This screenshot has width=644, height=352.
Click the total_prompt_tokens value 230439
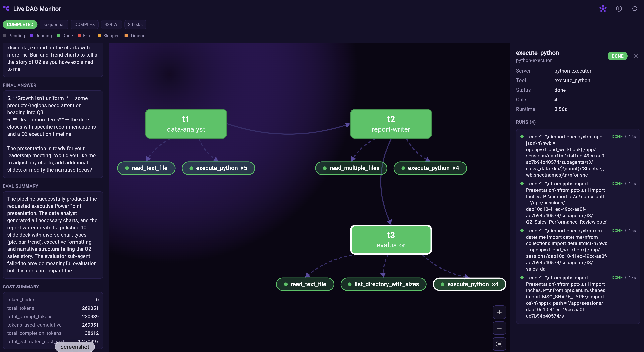coord(90,316)
